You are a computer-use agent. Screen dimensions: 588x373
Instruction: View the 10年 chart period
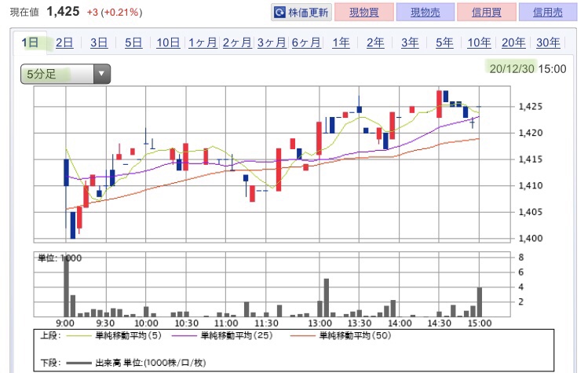[x=479, y=42]
